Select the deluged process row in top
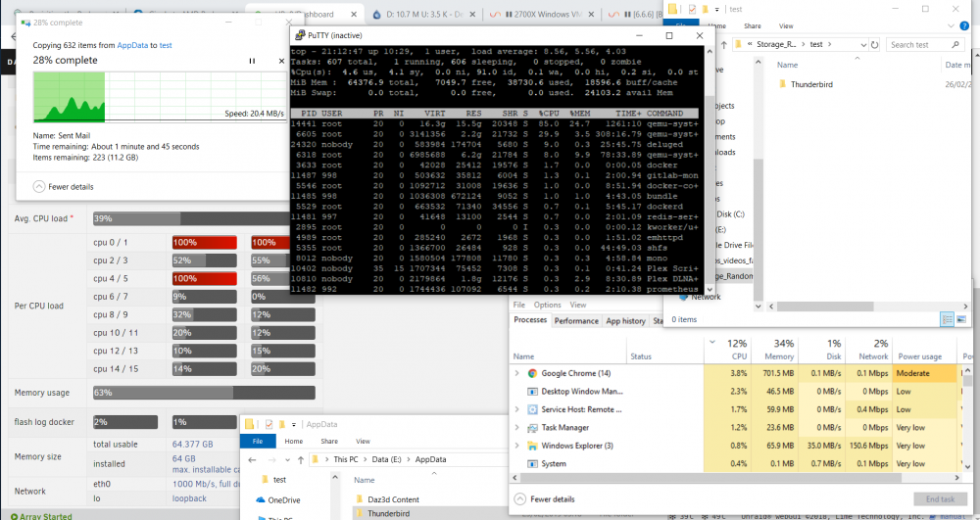This screenshot has width=980, height=520. pyautogui.click(x=494, y=144)
